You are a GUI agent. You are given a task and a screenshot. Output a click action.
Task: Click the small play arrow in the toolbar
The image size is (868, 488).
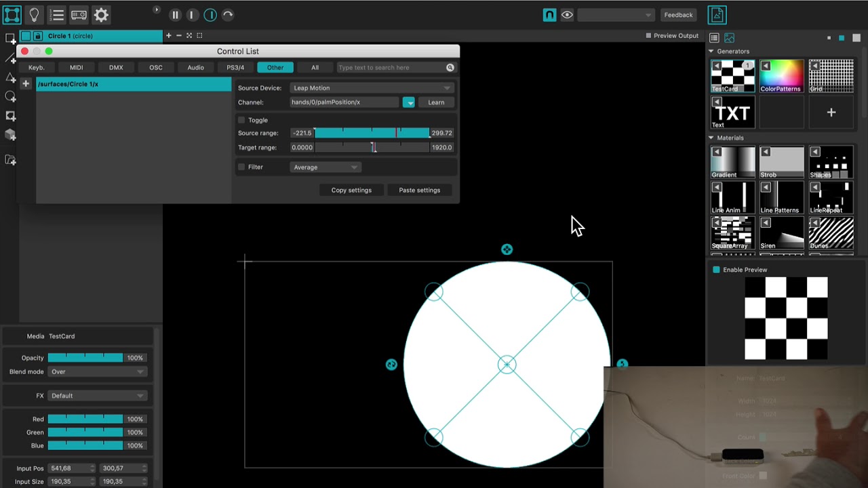click(157, 9)
